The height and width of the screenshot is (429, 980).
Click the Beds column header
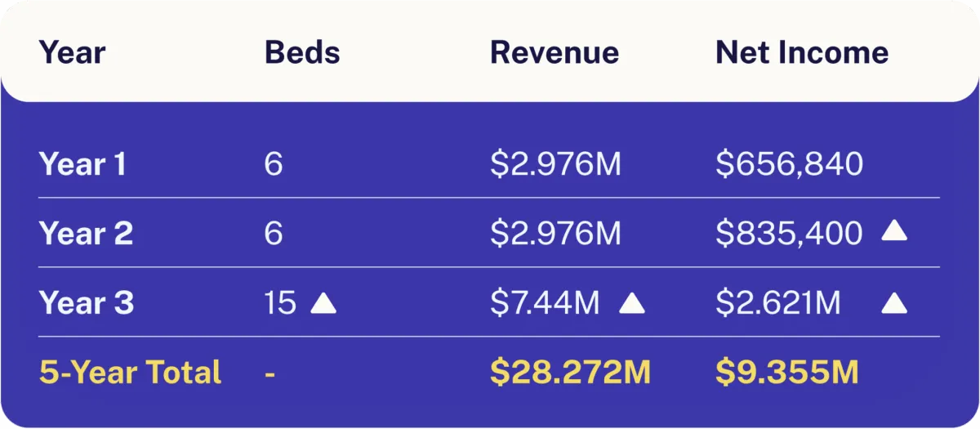(302, 53)
